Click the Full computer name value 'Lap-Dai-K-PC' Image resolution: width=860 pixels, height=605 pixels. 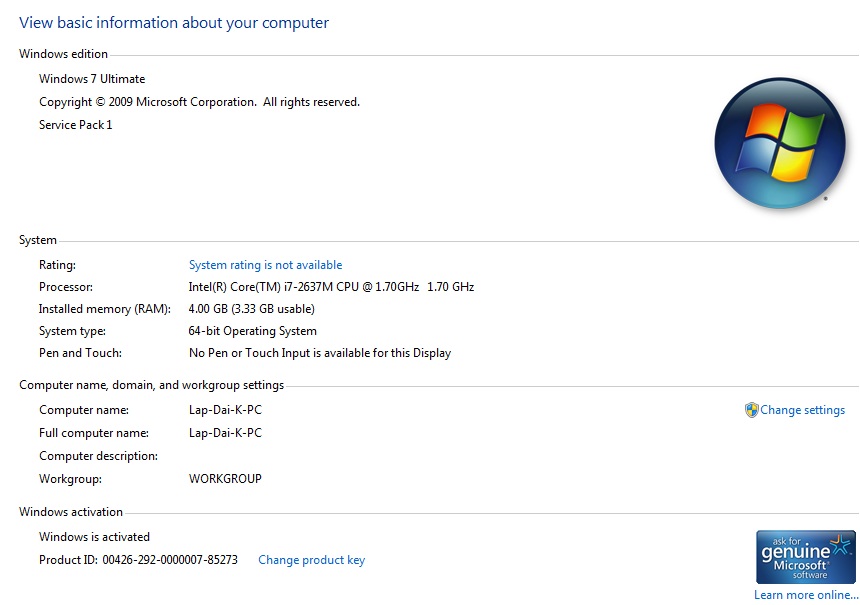coord(225,433)
